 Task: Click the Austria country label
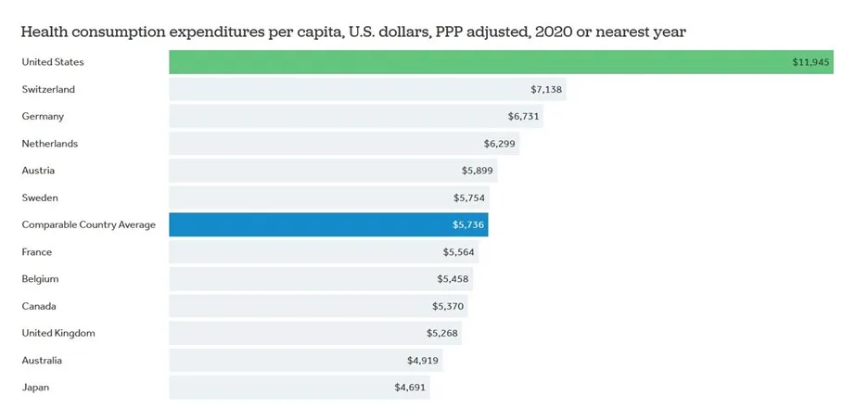tap(38, 171)
